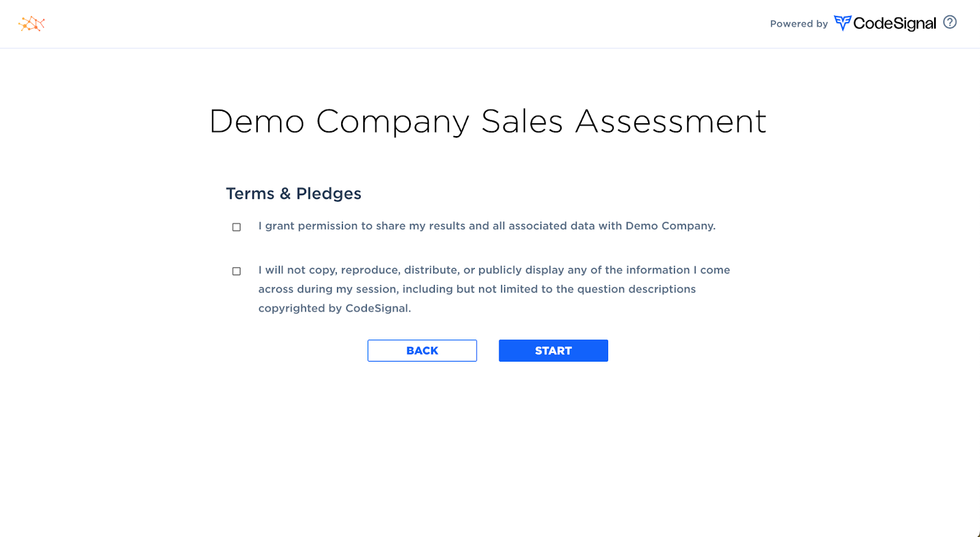
Task: Click the Terms & Pledges heading
Action: click(x=293, y=194)
